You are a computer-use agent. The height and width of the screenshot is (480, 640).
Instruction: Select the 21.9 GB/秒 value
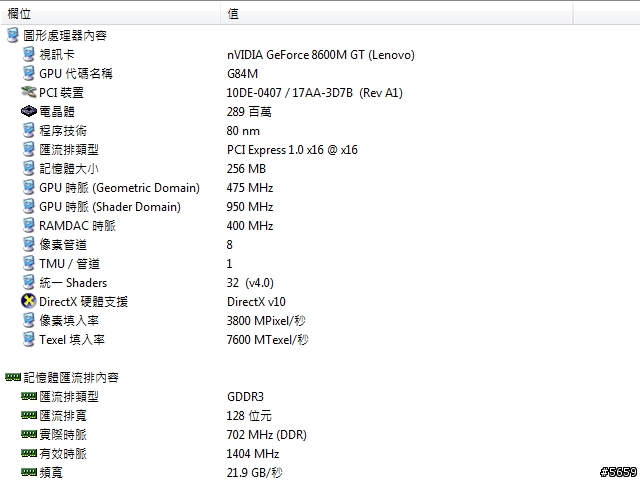pyautogui.click(x=254, y=472)
